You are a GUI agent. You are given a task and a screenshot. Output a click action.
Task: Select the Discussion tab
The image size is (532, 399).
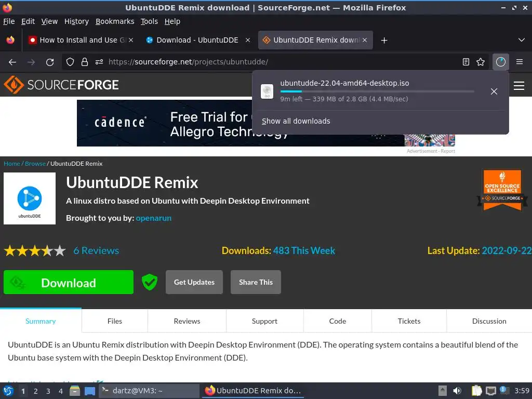click(489, 321)
